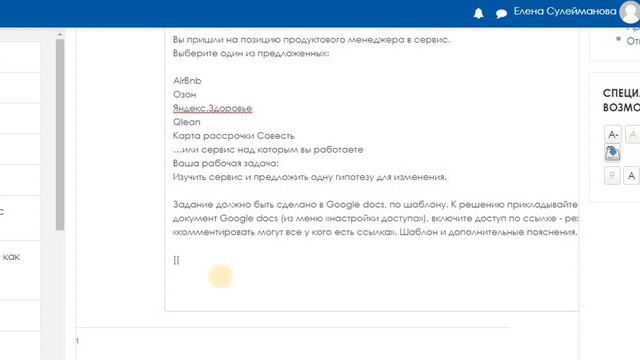Click the СПЕЦИ... block heading

621,100
